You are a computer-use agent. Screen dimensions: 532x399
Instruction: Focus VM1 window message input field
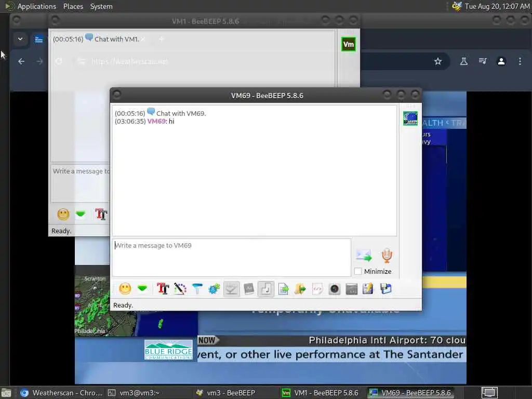point(81,183)
